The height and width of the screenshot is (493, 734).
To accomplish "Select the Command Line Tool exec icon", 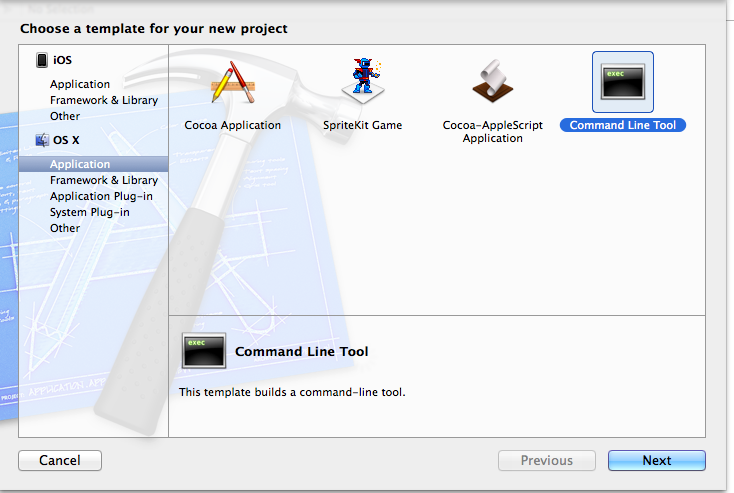I will [623, 82].
